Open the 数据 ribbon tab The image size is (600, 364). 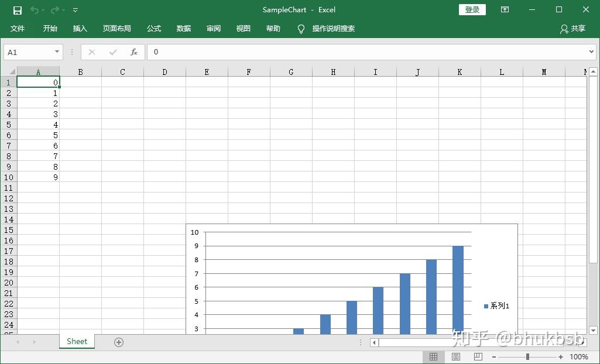(183, 28)
